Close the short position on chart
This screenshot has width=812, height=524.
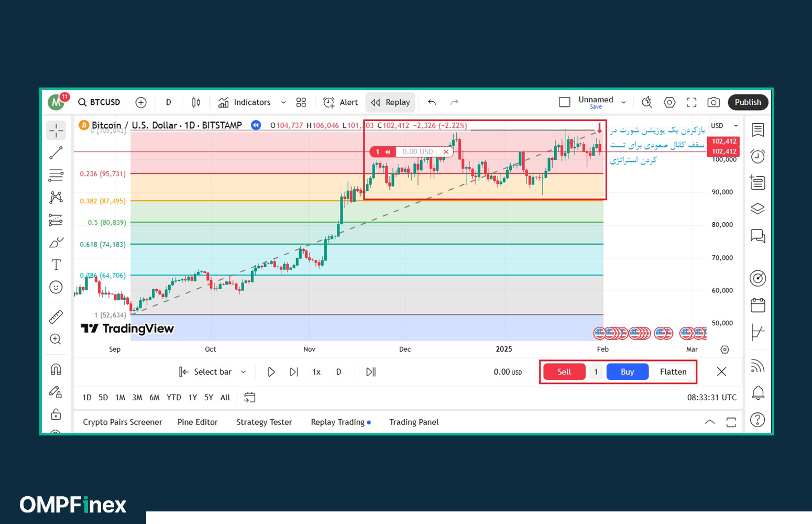tap(446, 152)
